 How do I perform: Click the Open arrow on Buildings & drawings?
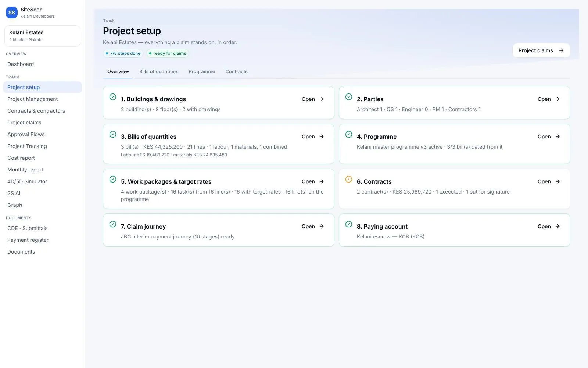tap(322, 99)
